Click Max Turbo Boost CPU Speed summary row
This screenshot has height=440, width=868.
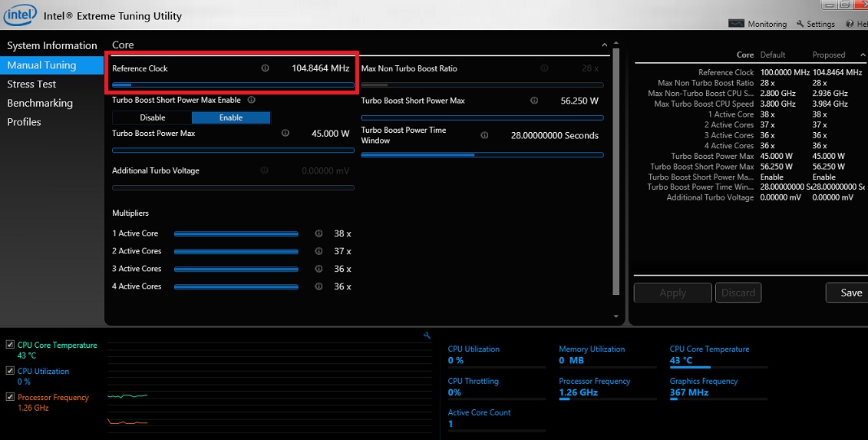point(750,104)
